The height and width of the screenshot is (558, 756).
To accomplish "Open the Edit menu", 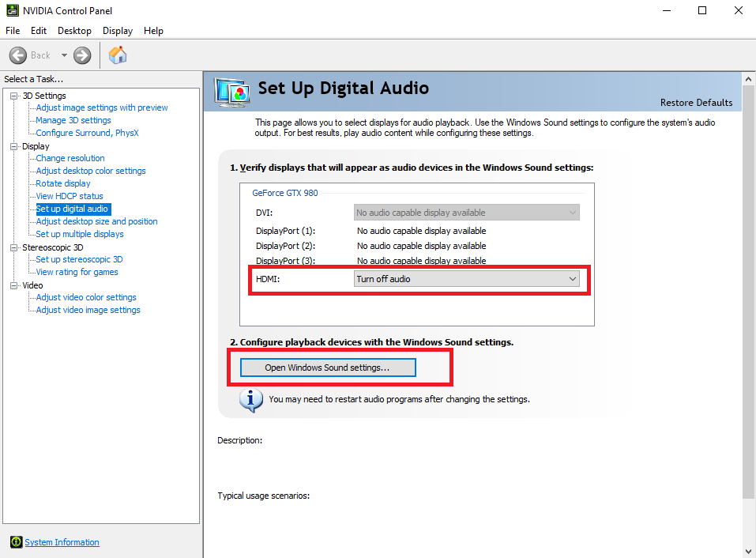I will [39, 30].
